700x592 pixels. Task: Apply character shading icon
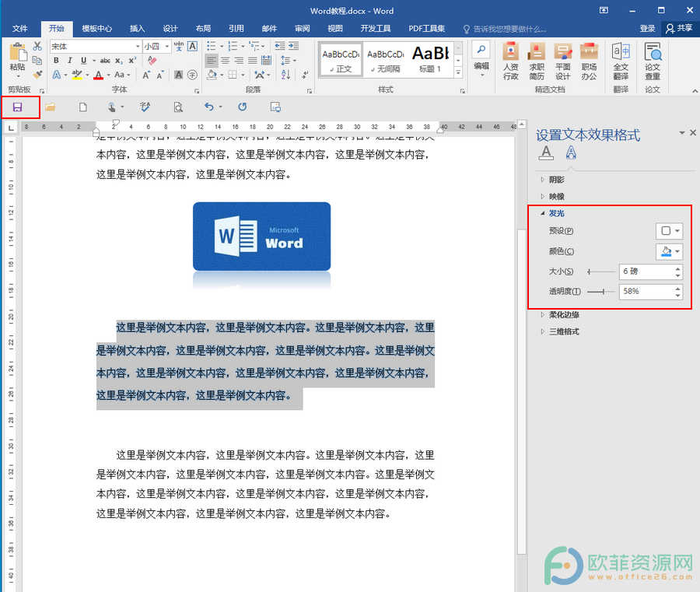pos(179,75)
